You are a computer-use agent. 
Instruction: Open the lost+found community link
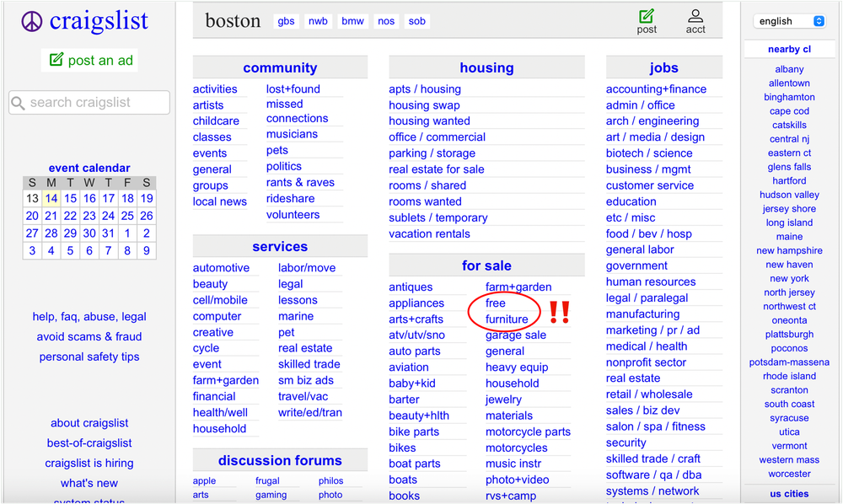293,89
